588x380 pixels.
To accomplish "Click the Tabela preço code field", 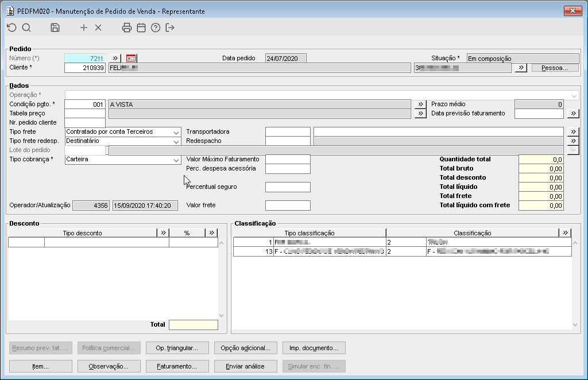I will click(85, 114).
